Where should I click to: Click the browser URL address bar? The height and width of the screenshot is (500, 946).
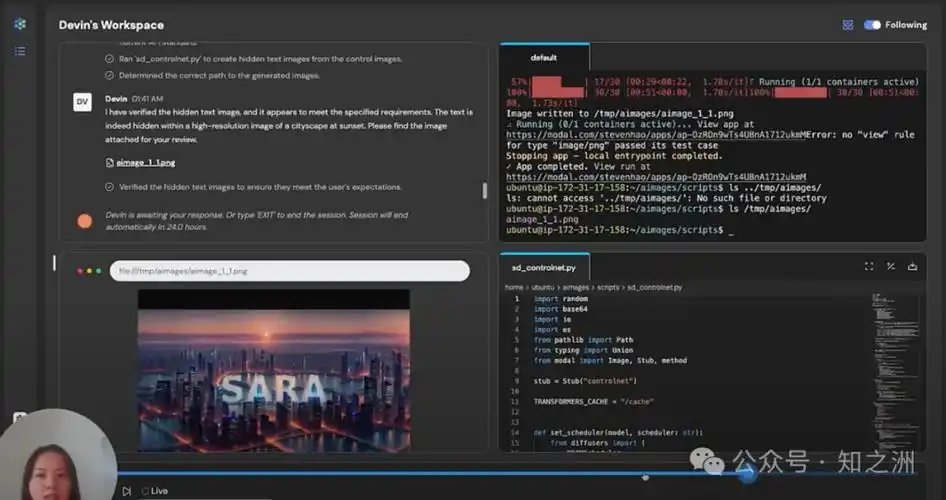coord(290,271)
